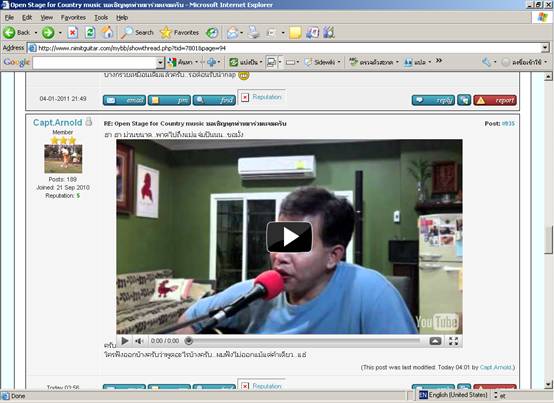
Task: Click the red report button
Action: pyautogui.click(x=495, y=100)
